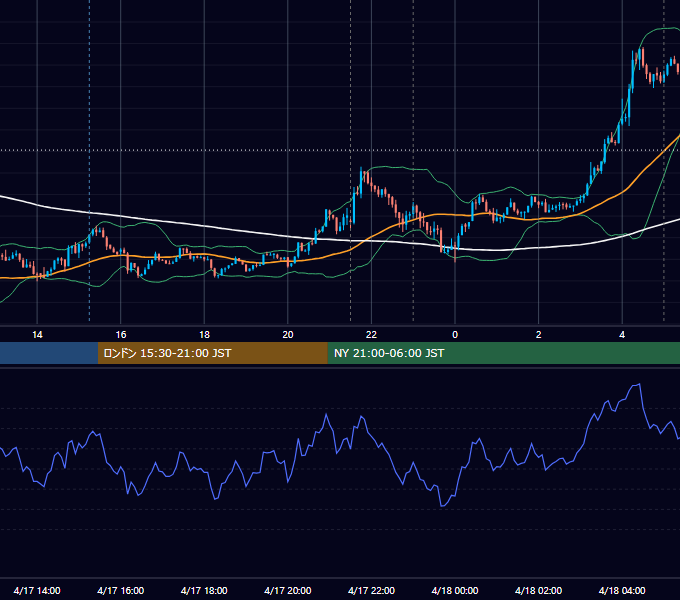Click the '20' hour label on price chart axis
The width and height of the screenshot is (680, 600).
[x=288, y=335]
